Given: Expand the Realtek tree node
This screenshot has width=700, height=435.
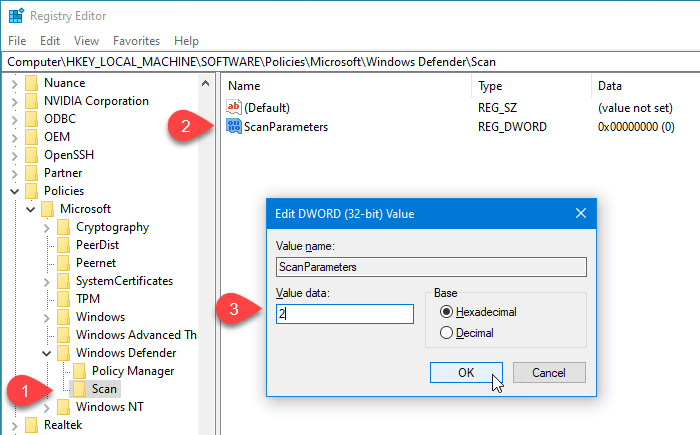Looking at the screenshot, I should 14,426.
